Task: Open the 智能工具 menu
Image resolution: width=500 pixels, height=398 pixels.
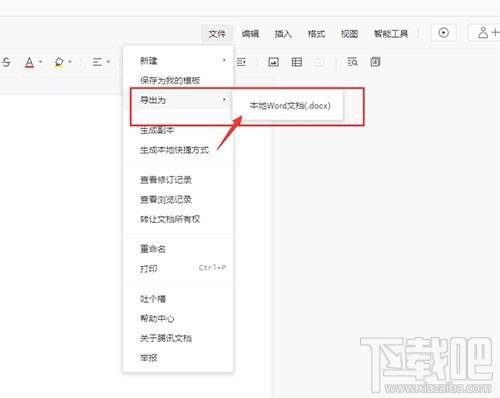Action: (x=391, y=34)
